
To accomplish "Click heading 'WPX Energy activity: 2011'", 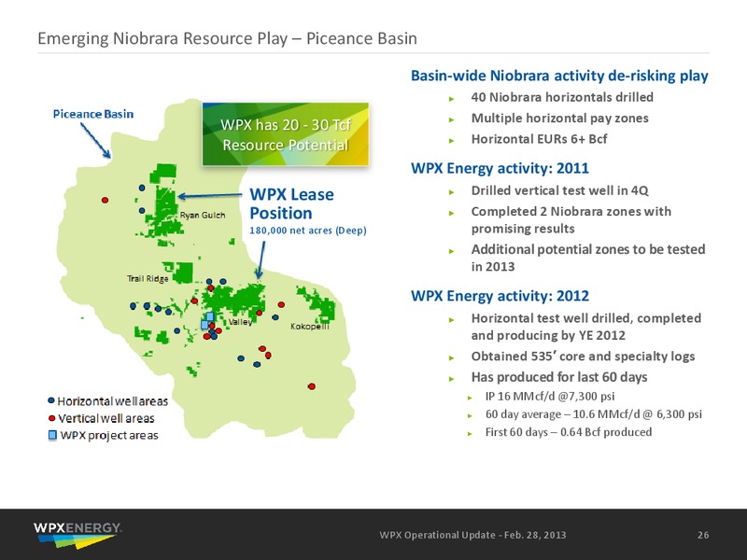I will click(x=500, y=168).
